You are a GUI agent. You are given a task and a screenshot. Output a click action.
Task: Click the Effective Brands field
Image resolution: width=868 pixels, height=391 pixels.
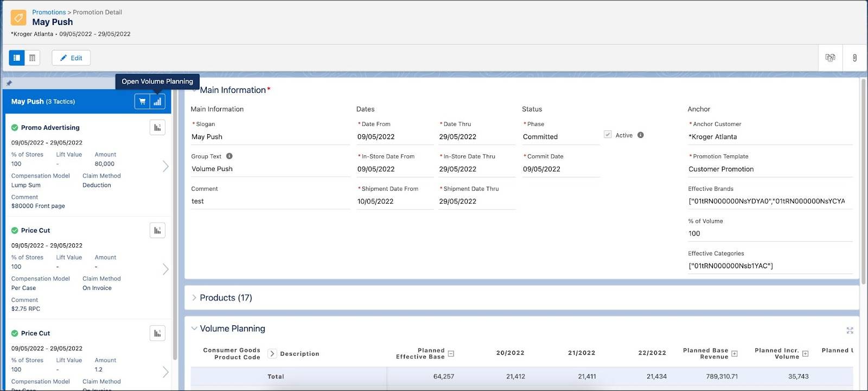point(770,201)
